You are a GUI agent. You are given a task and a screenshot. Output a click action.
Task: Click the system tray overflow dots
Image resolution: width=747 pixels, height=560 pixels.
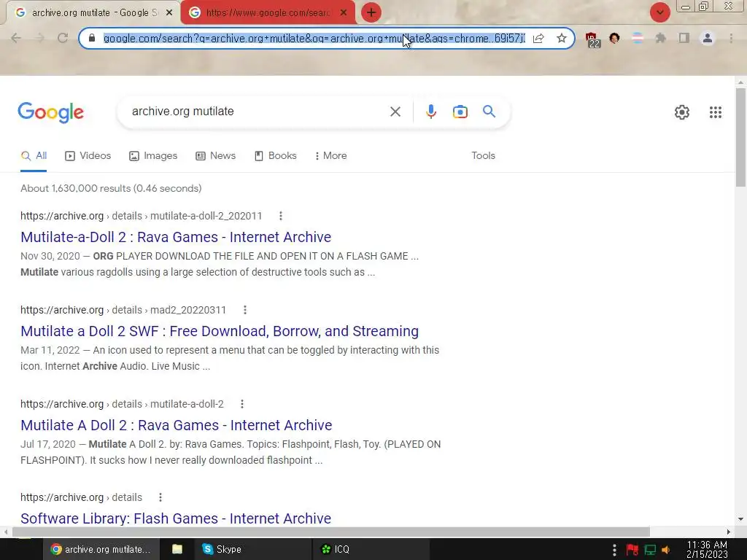coord(614,550)
